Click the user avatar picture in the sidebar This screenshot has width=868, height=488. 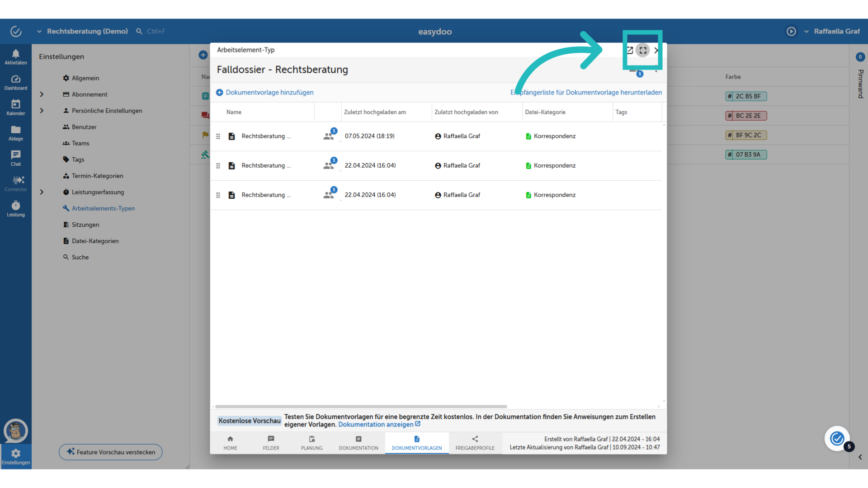pyautogui.click(x=16, y=431)
